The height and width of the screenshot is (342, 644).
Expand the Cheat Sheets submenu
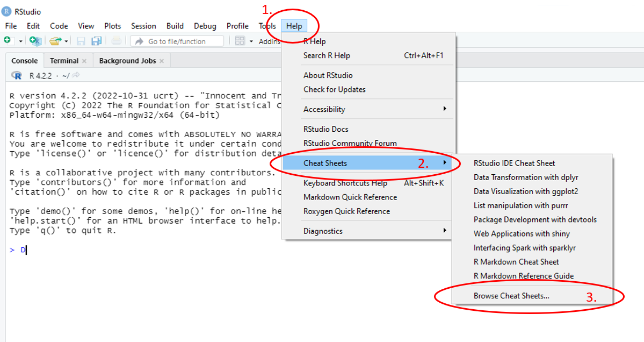pos(368,163)
